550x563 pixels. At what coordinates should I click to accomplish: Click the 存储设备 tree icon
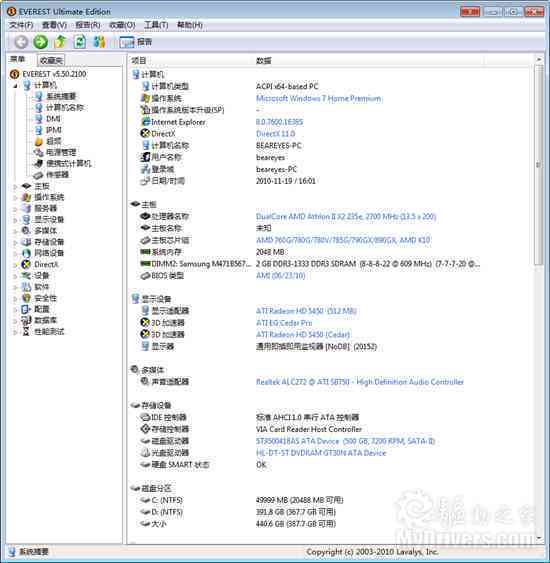[x=26, y=242]
